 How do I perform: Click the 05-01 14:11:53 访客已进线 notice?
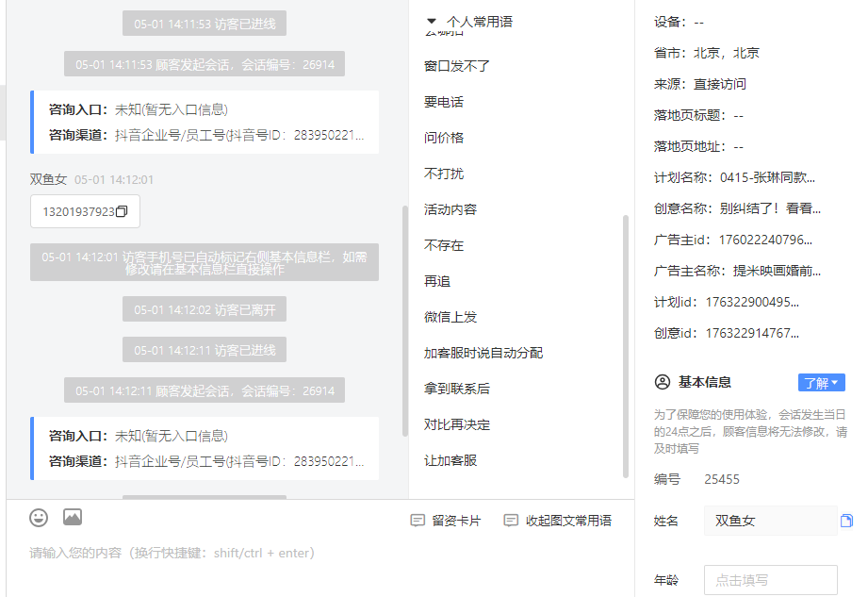(x=205, y=24)
